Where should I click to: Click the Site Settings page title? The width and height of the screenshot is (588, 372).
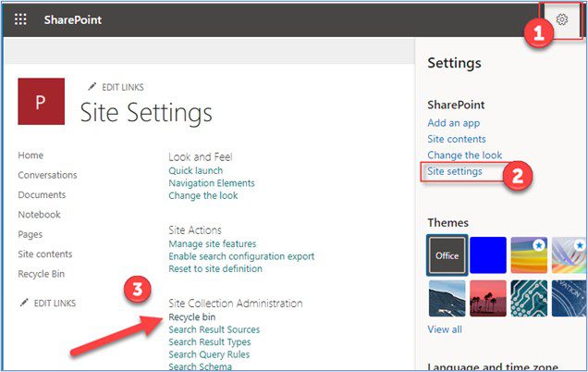pos(146,113)
